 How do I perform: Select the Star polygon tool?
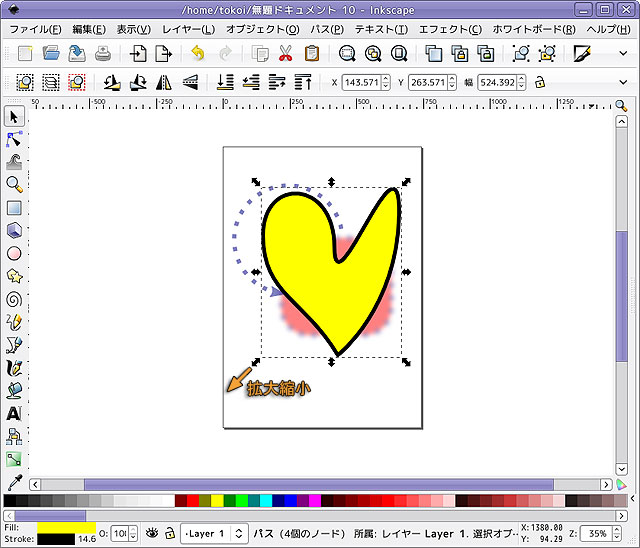14,276
